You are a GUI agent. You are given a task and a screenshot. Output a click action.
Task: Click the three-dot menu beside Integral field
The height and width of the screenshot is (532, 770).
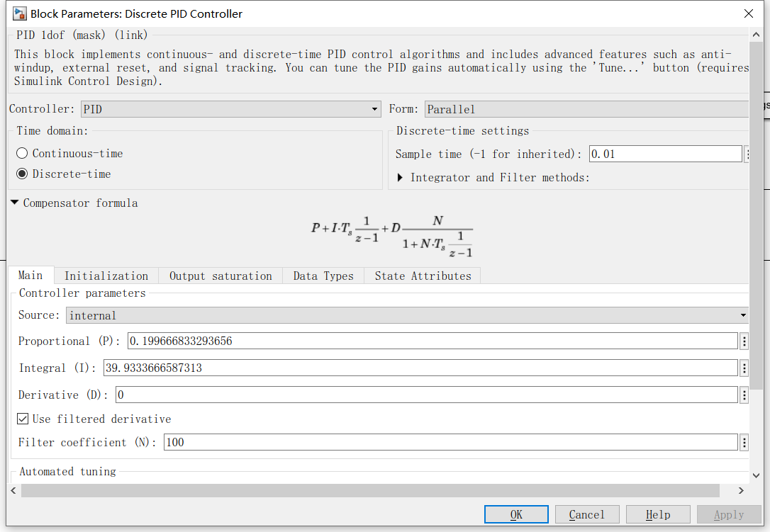coord(744,368)
